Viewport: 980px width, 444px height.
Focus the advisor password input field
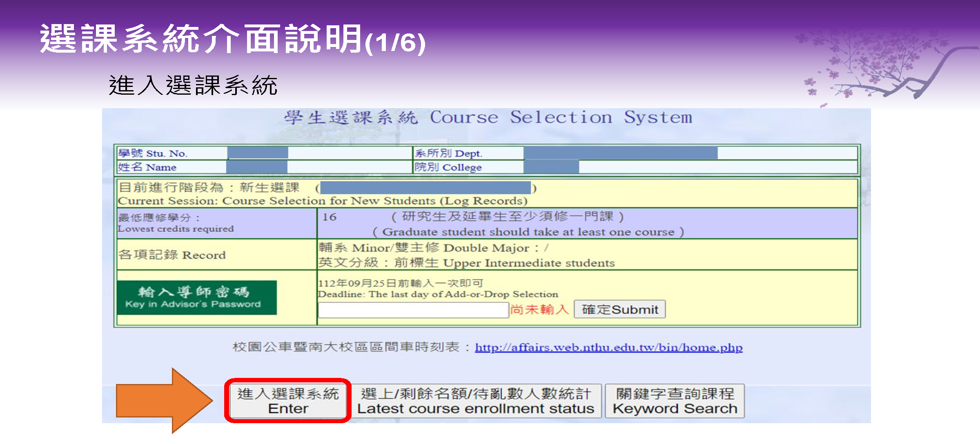(x=413, y=310)
